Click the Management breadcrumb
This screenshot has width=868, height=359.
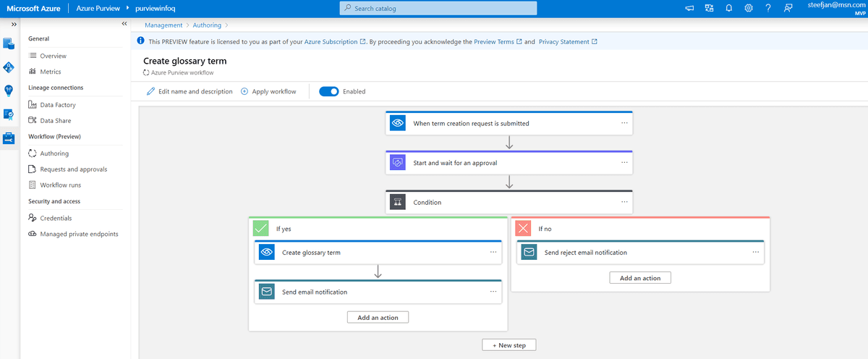(x=163, y=25)
